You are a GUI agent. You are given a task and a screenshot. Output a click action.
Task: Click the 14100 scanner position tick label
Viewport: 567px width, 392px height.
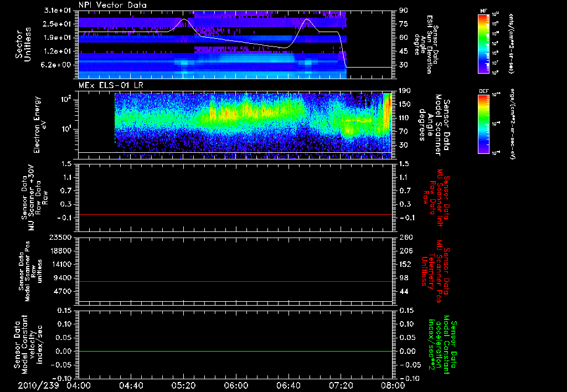60,264
